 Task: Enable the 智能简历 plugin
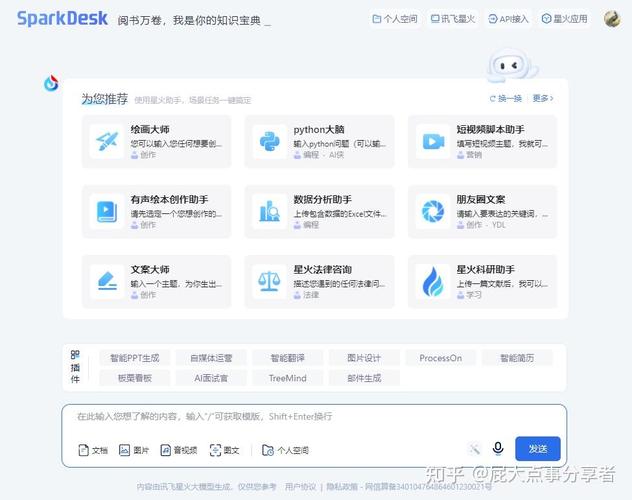[x=517, y=358]
